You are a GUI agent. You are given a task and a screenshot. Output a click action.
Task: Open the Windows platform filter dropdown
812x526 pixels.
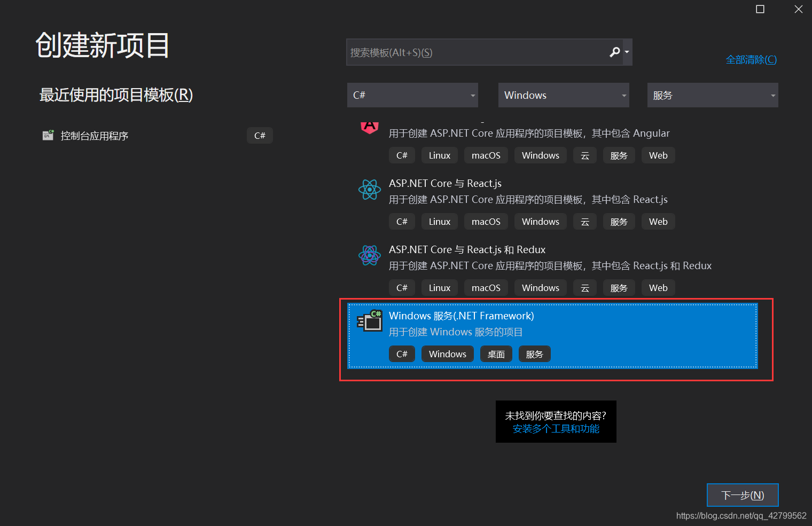point(564,95)
